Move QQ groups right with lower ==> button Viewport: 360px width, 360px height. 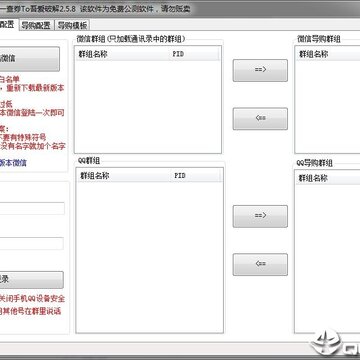(x=260, y=216)
